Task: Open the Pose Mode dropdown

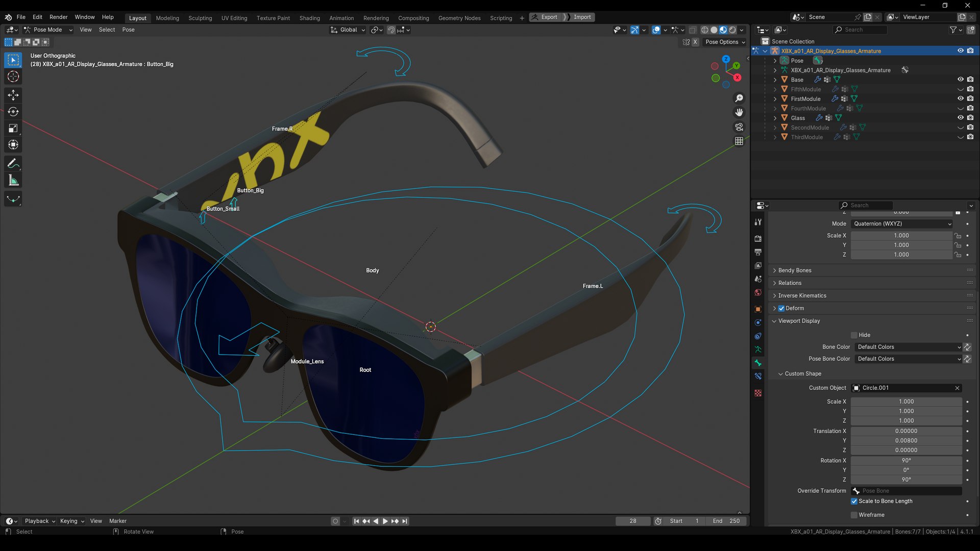Action: (x=48, y=30)
